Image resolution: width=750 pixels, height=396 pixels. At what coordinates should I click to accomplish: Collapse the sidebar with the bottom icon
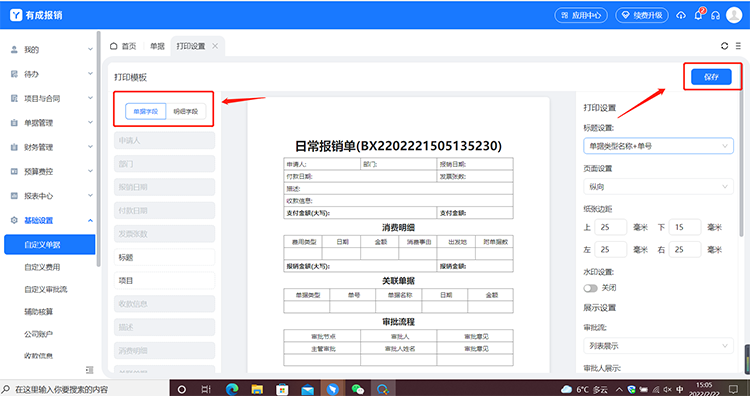[x=89, y=370]
